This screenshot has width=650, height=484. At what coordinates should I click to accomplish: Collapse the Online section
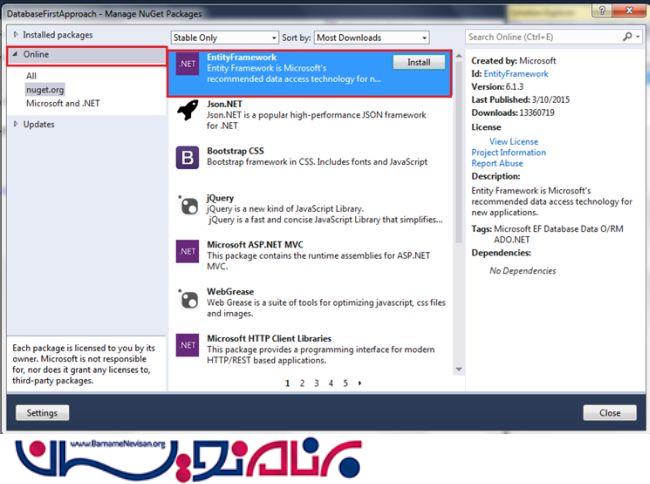[x=15, y=55]
